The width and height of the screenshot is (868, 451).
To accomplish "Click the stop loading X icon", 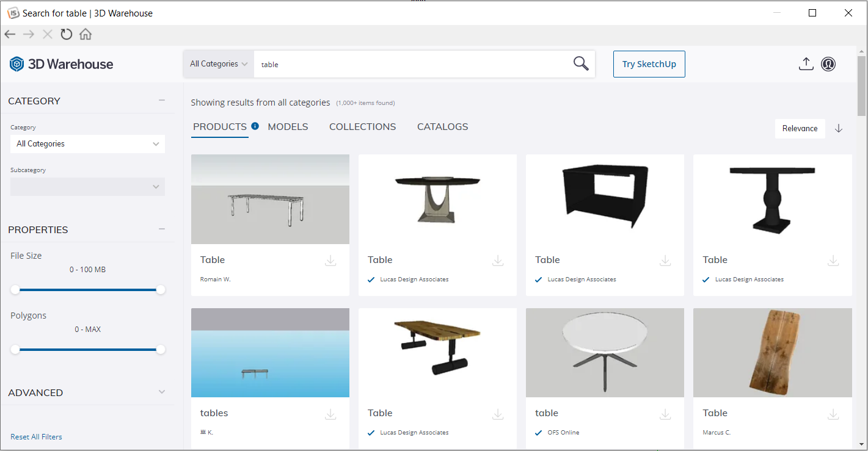I will (48, 35).
